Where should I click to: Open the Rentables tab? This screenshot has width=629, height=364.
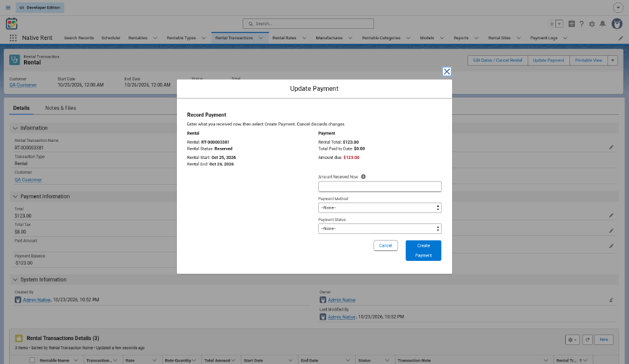(x=138, y=38)
